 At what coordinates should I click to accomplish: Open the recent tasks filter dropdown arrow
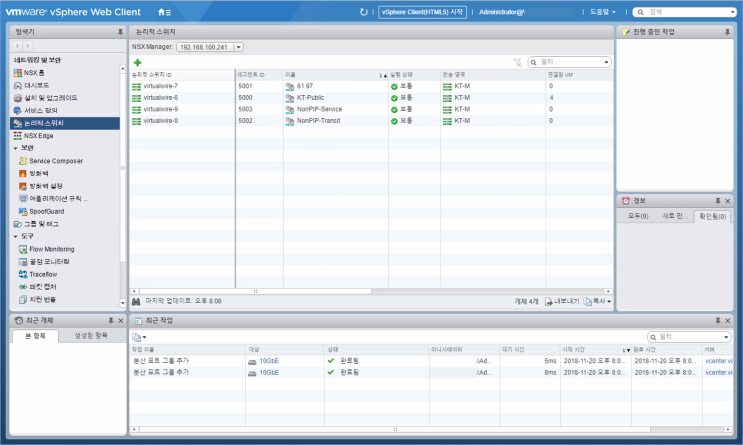(x=726, y=337)
